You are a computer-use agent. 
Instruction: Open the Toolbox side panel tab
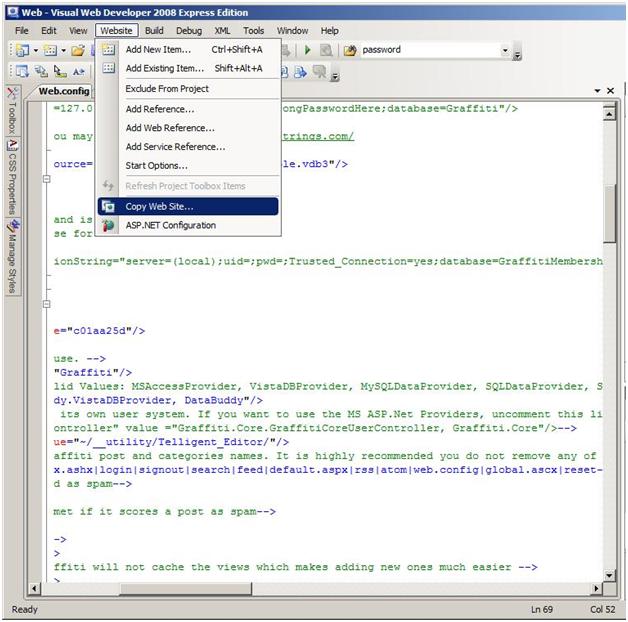click(x=12, y=110)
